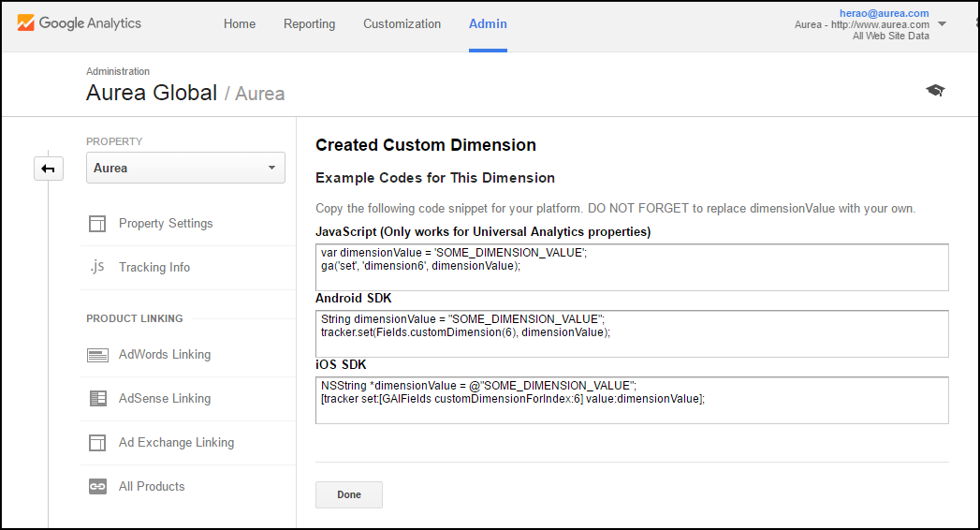
Task: Click inside the iOS SDK code box
Action: tap(632, 400)
